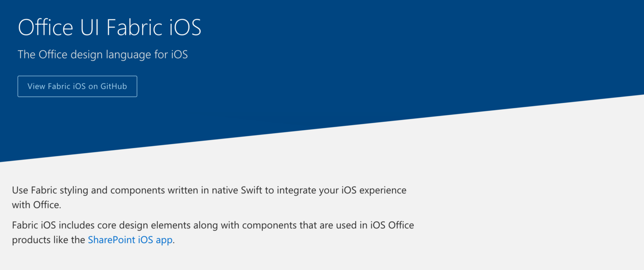Click the word "Swift" in the description

[x=252, y=190]
